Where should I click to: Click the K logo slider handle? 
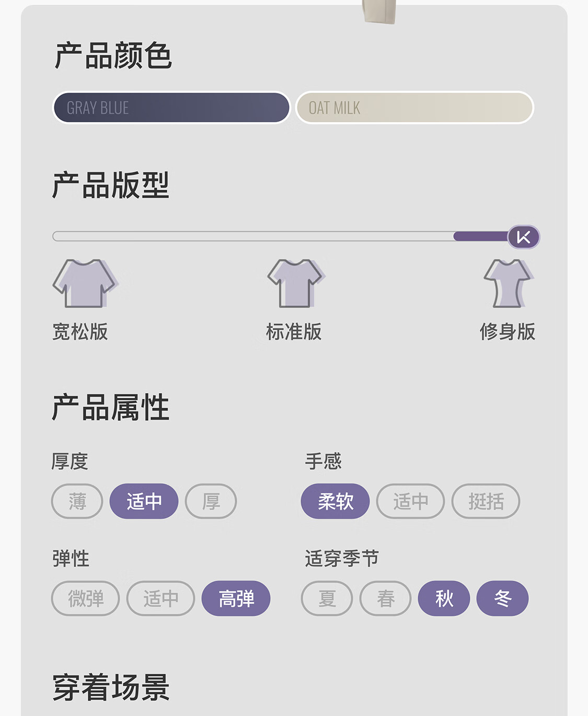click(x=523, y=237)
